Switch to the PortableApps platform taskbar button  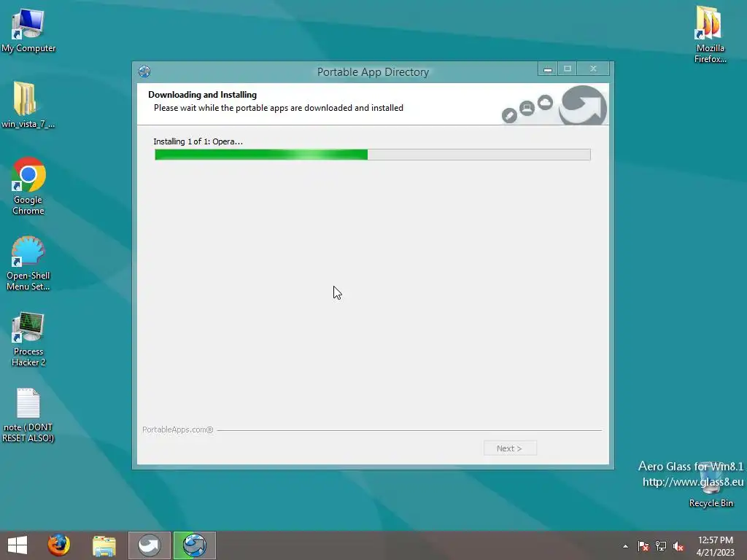(x=149, y=545)
